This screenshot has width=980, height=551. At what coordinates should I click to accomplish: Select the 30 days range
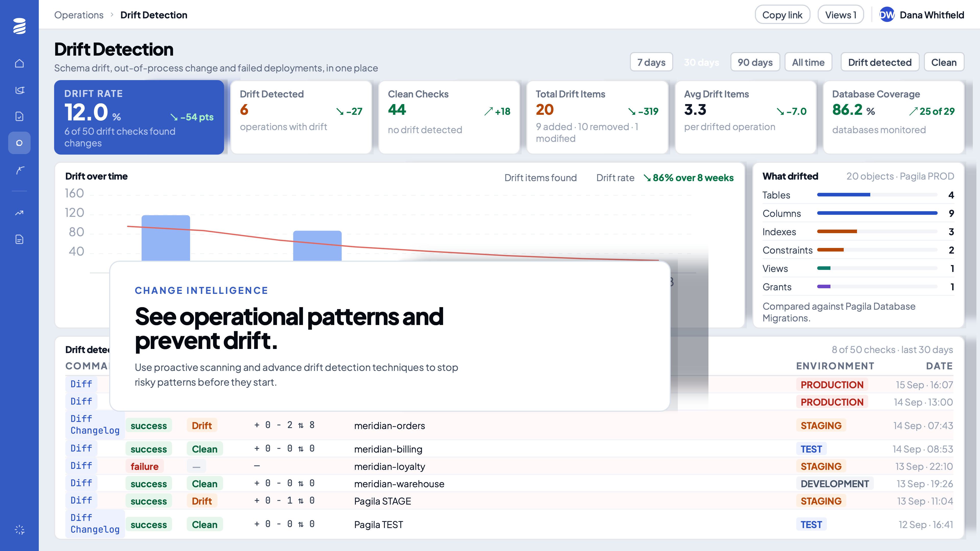(x=701, y=62)
